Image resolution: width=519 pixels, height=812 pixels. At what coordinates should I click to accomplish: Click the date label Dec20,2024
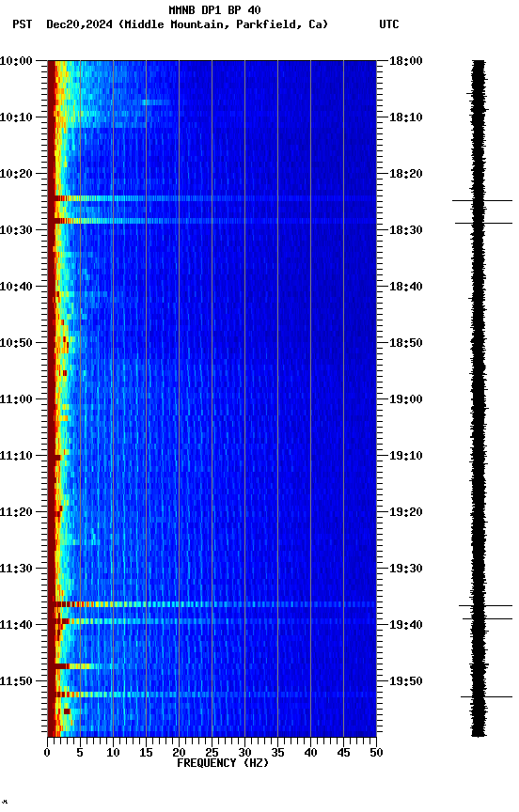(x=79, y=24)
